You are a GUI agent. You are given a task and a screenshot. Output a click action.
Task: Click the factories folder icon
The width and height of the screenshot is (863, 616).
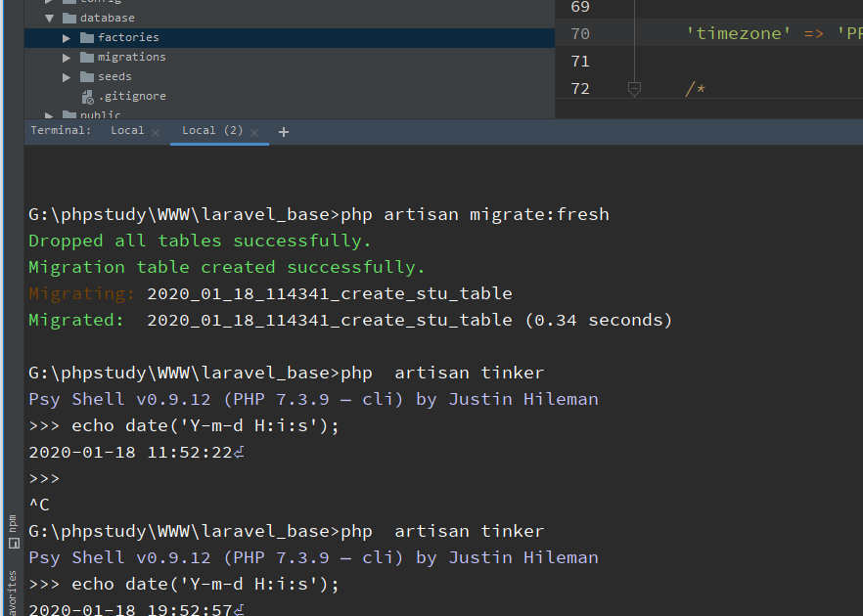[86, 37]
